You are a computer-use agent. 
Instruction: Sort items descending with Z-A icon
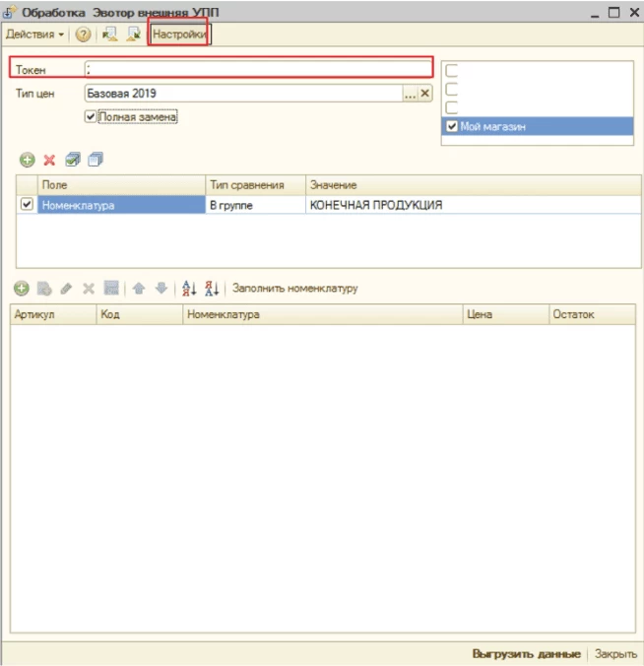[x=213, y=289]
